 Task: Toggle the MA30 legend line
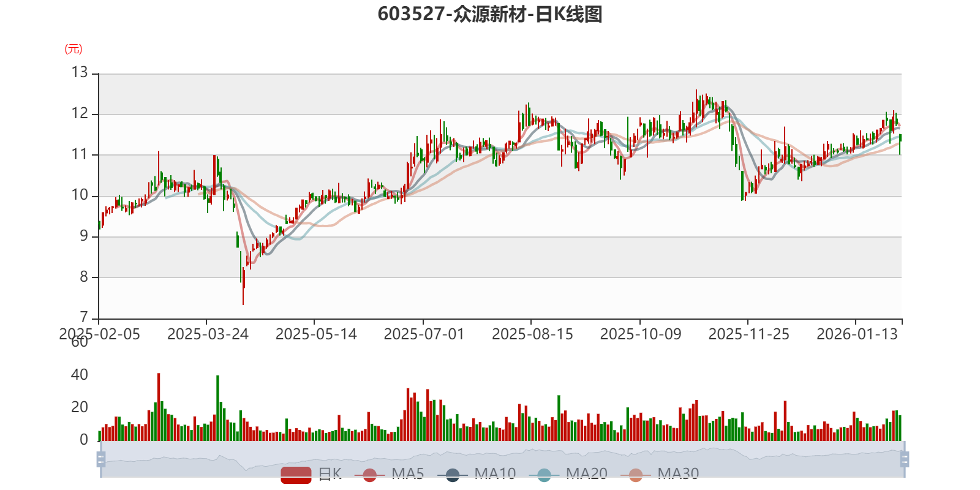tap(660, 474)
